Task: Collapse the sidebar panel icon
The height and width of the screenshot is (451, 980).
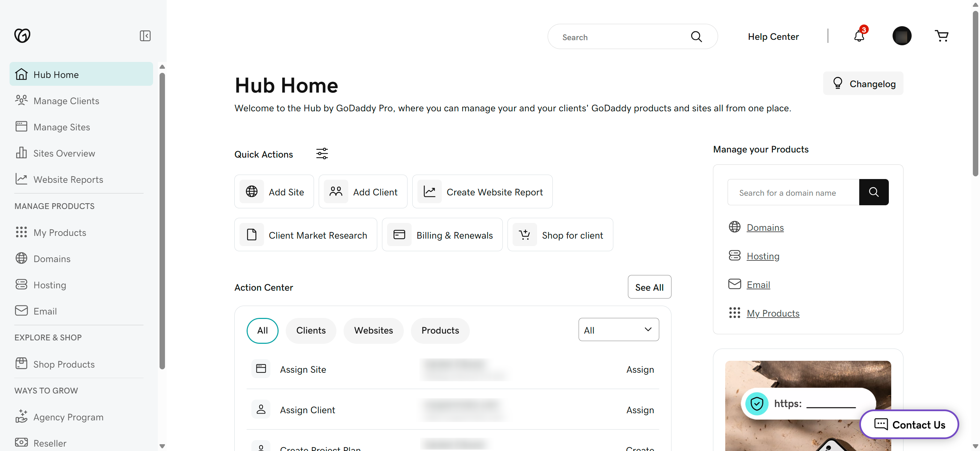Action: [145, 36]
